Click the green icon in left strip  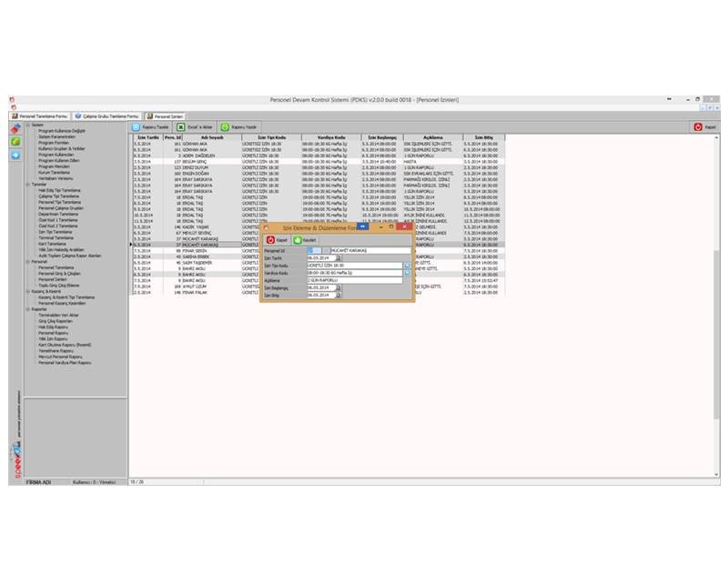click(x=15, y=142)
